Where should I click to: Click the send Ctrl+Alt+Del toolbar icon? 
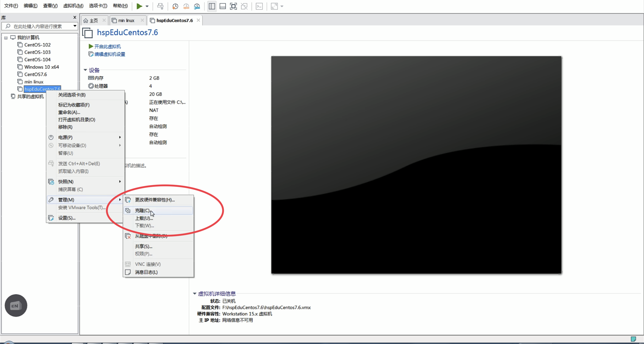pos(160,6)
